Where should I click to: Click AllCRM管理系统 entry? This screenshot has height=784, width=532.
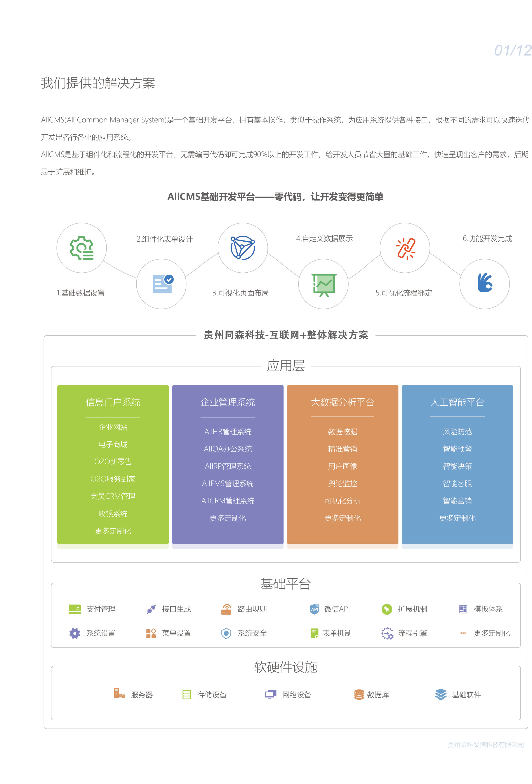228,501
